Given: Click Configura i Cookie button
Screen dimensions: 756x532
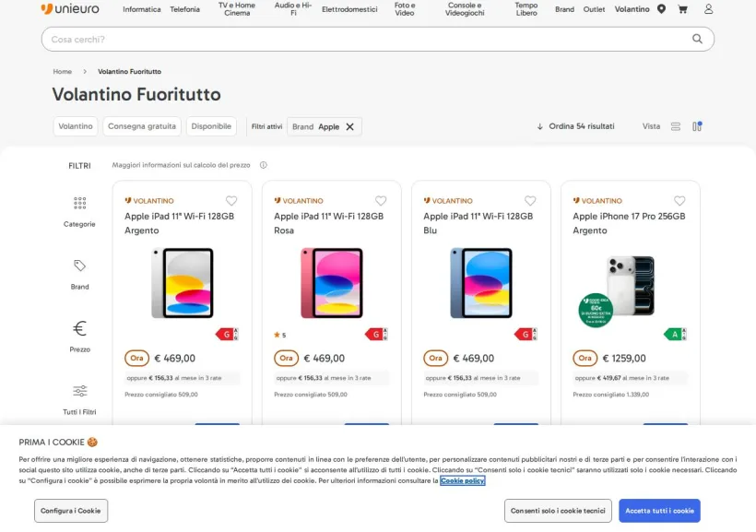Looking at the screenshot, I should (71, 510).
